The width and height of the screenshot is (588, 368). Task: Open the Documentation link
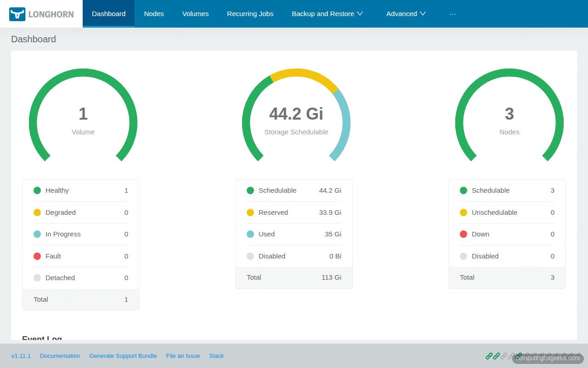click(x=60, y=356)
